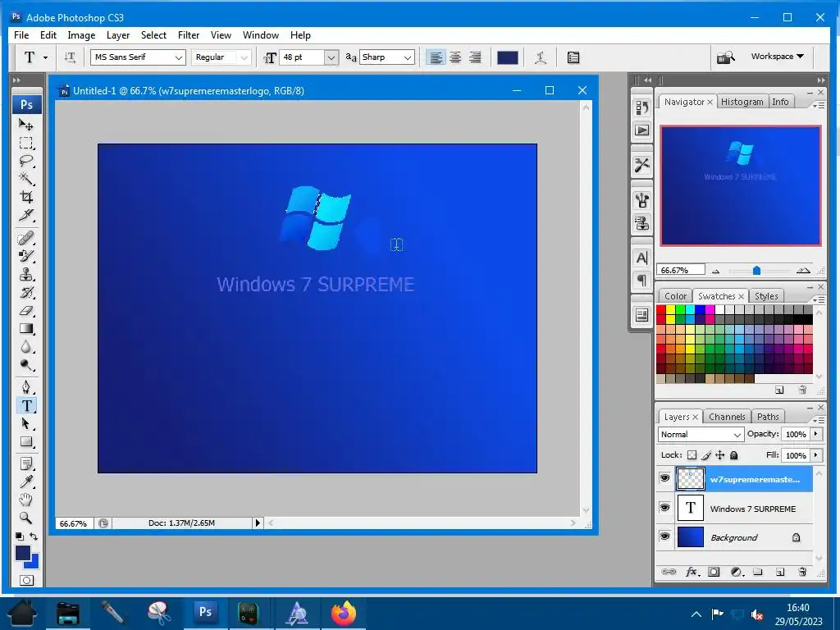Select the Gradient tool
Screen dimensions: 840x630
pos(26,329)
